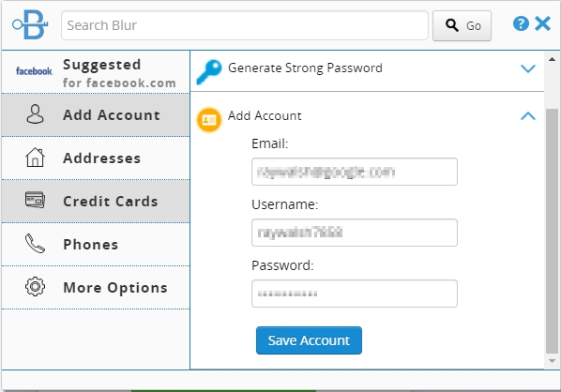Click the phone handset icon
Screen dimensions: 561x392
(x=35, y=244)
